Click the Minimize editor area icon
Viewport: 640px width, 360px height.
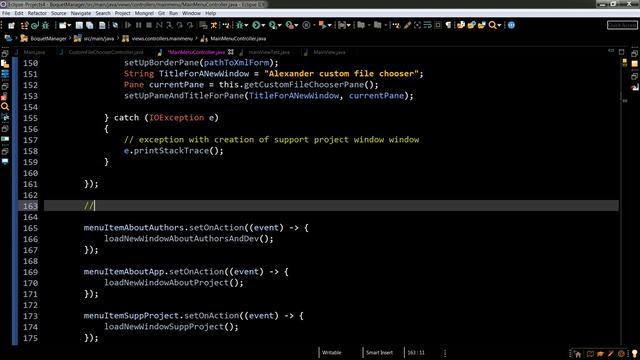coord(611,51)
